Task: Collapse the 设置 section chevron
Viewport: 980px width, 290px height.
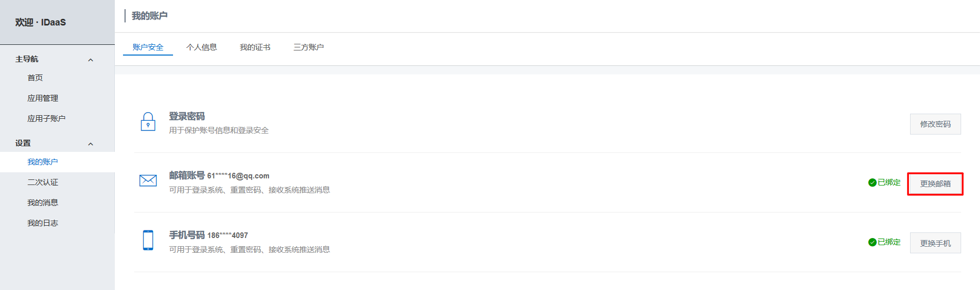Action: (x=91, y=144)
